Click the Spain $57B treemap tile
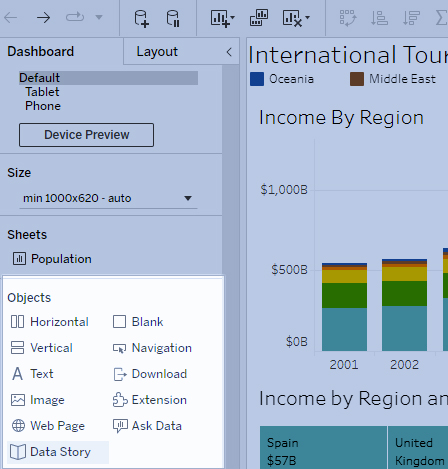 click(323, 447)
